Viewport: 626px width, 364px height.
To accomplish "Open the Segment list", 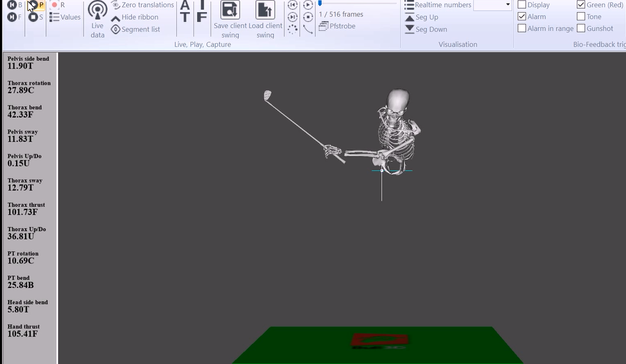I will pos(135,29).
